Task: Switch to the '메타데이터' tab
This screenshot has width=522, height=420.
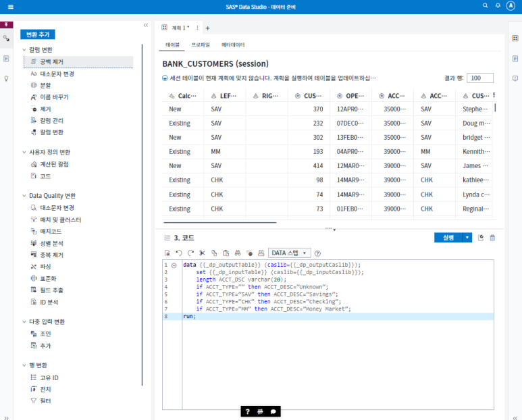Action: (233, 45)
